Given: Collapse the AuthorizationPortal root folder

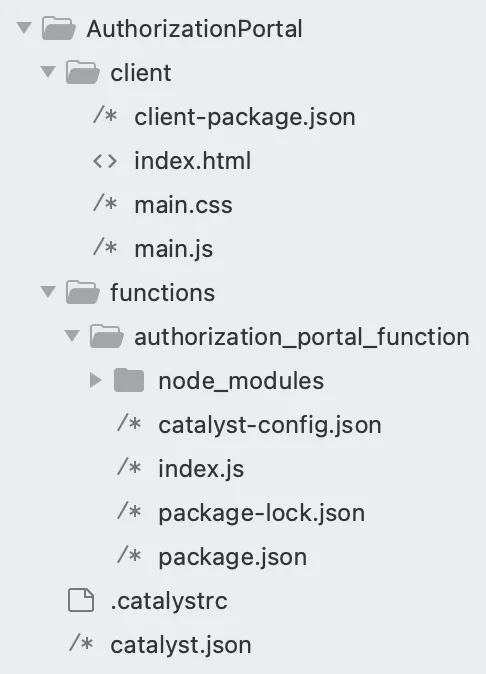Looking at the screenshot, I should coord(24,28).
